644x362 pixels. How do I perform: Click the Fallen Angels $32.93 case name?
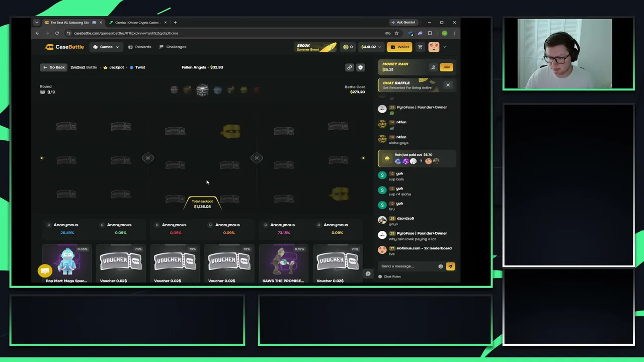click(x=202, y=67)
